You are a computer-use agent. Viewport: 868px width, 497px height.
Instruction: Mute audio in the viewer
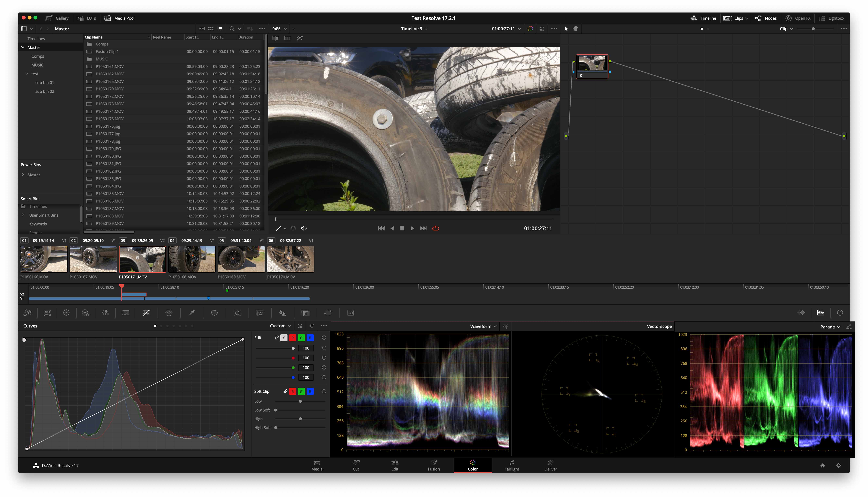point(304,228)
